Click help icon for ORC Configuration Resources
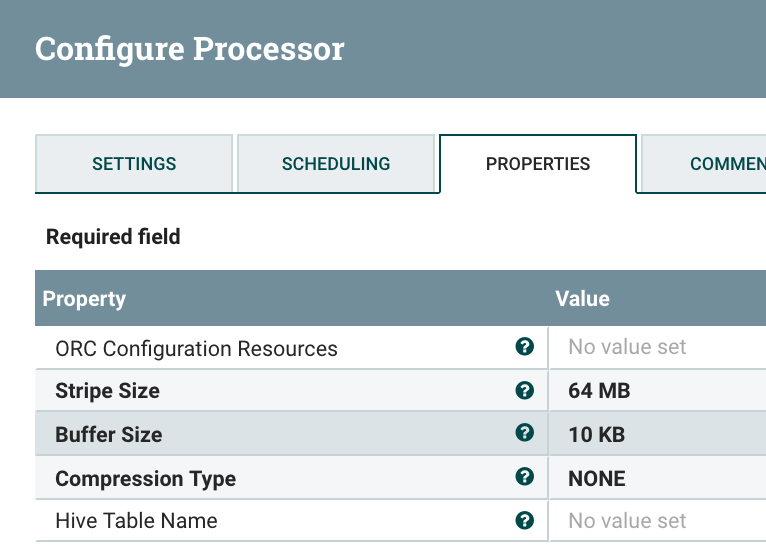This screenshot has width=766, height=554. pyautogui.click(x=523, y=347)
